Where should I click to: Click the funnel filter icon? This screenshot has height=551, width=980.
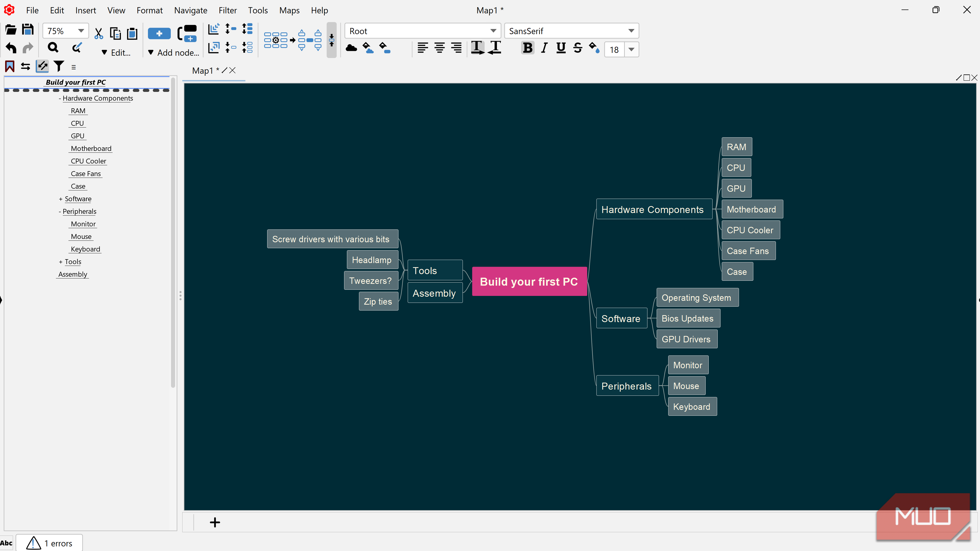tap(59, 67)
